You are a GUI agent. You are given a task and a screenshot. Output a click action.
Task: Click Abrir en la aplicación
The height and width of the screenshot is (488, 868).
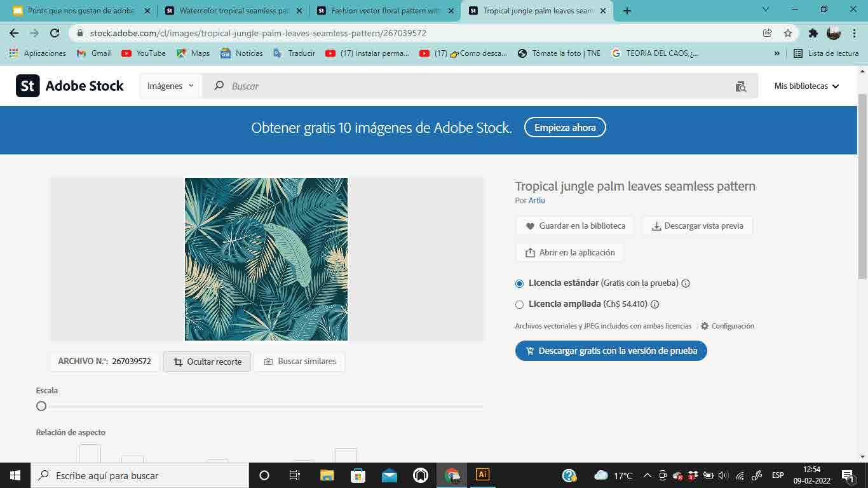570,252
